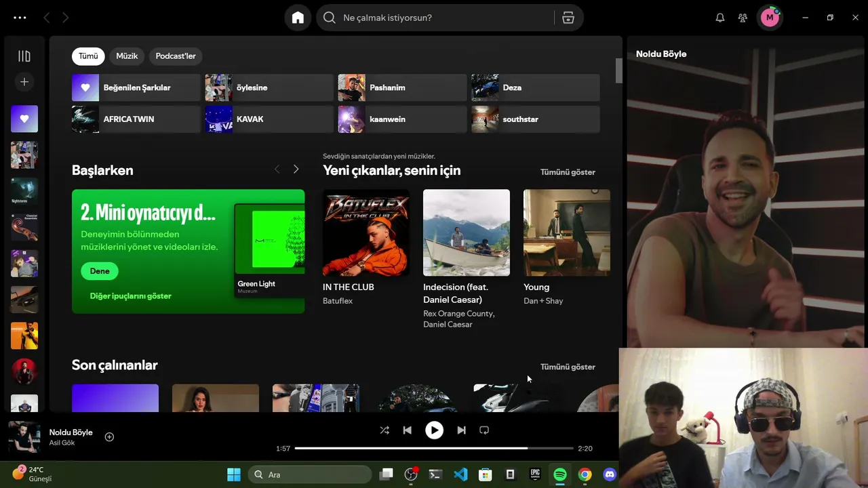Open the IN THE CLUB album cover
The height and width of the screenshot is (488, 868).
pyautogui.click(x=366, y=232)
